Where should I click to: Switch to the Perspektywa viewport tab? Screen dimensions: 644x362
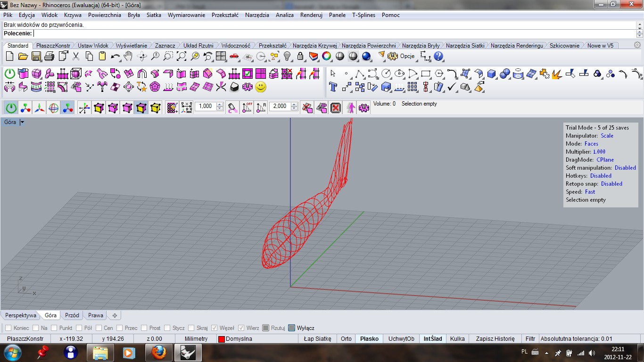(x=21, y=315)
